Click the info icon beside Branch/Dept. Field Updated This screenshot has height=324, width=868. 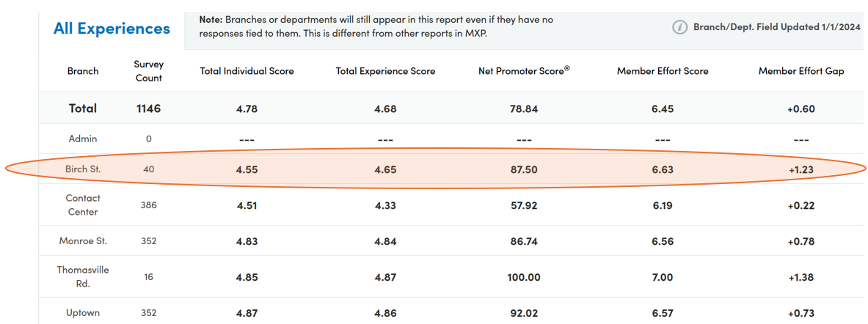click(679, 27)
